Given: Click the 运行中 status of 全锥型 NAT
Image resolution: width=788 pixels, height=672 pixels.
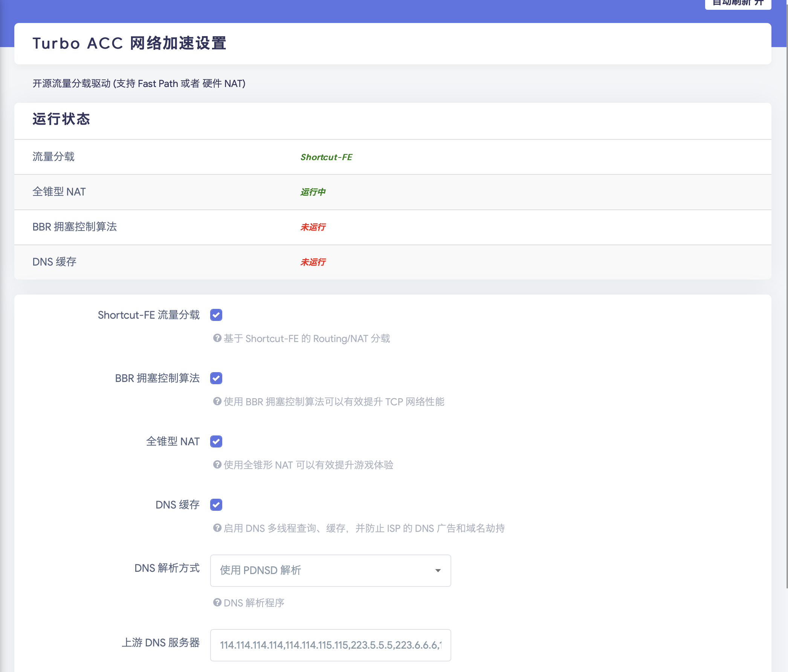Looking at the screenshot, I should [313, 192].
